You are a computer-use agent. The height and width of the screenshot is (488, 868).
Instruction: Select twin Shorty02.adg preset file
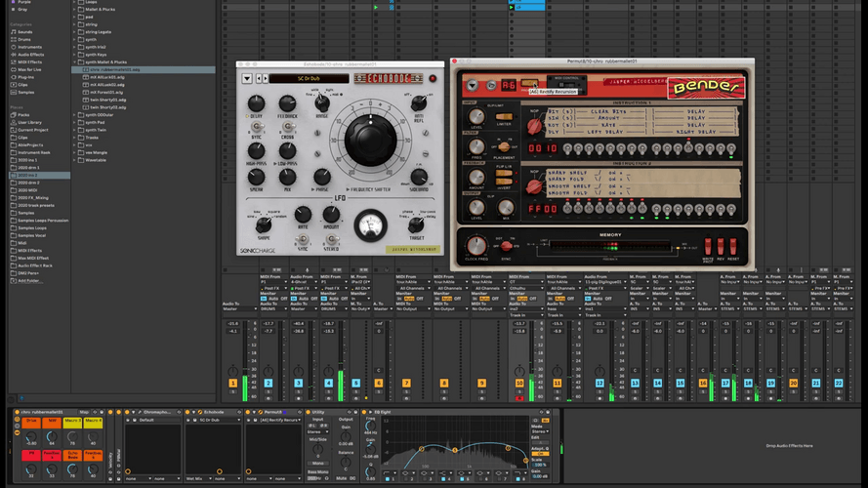pyautogui.click(x=108, y=107)
